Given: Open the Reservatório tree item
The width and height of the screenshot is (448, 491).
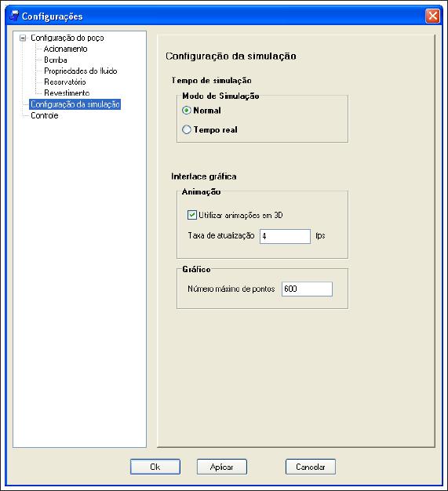Looking at the screenshot, I should 65,82.
